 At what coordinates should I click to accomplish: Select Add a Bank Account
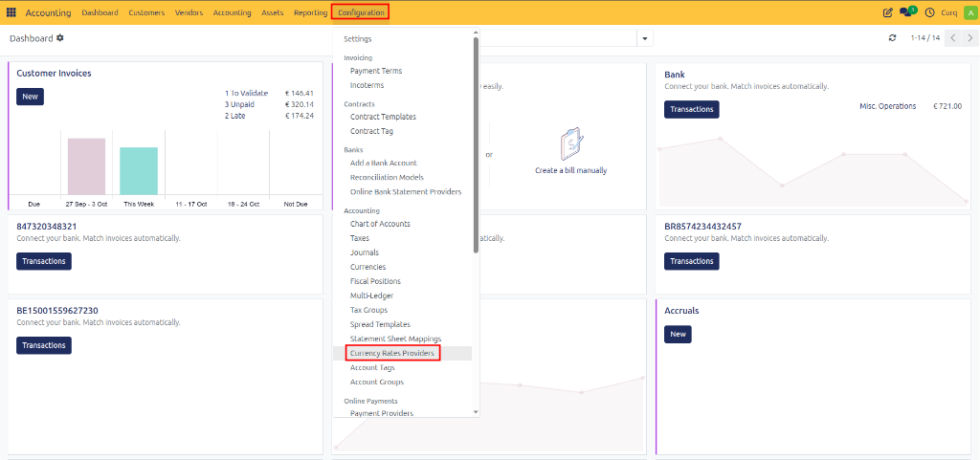click(x=384, y=163)
